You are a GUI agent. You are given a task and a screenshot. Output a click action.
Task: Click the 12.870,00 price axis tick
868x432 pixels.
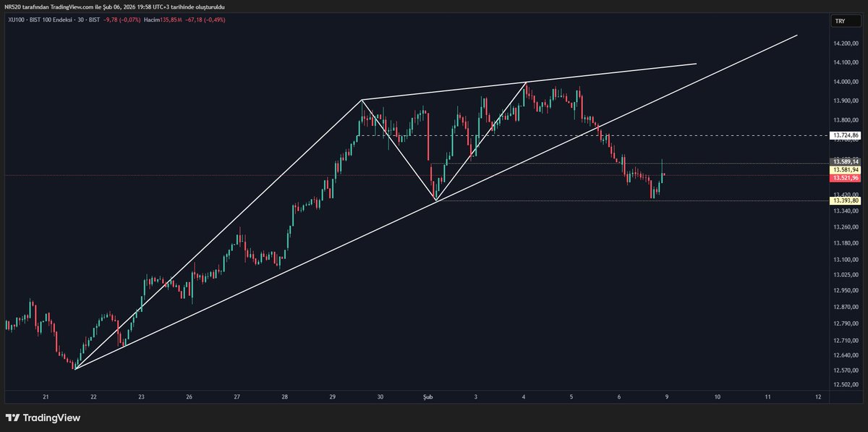click(x=846, y=308)
